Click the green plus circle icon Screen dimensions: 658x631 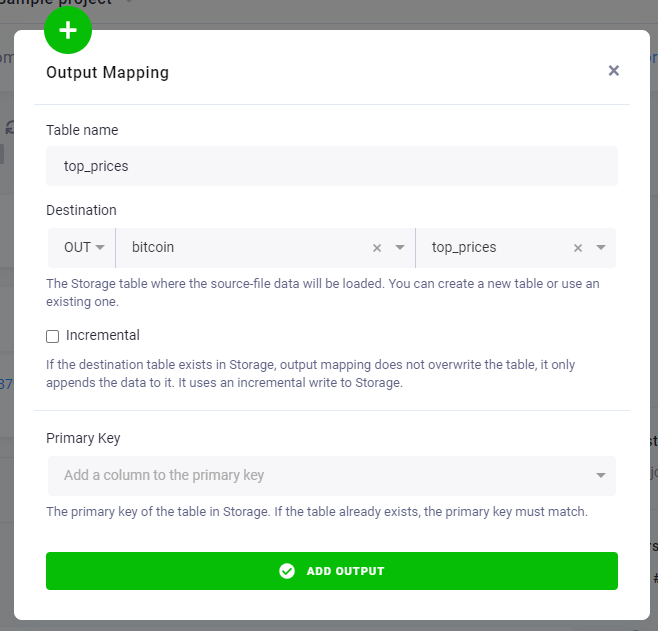click(x=68, y=30)
